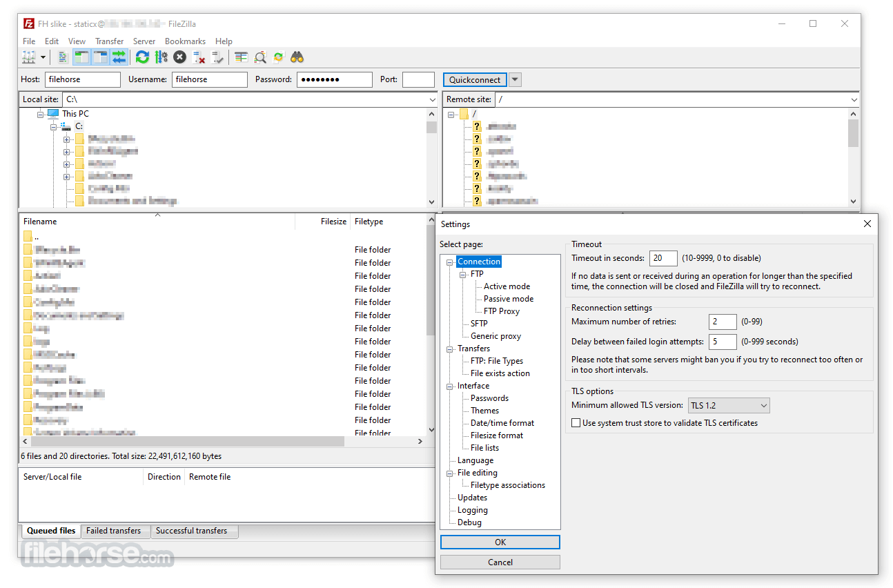Open the Local site path dropdown
Viewport: 893px width, 588px height.
coord(432,100)
